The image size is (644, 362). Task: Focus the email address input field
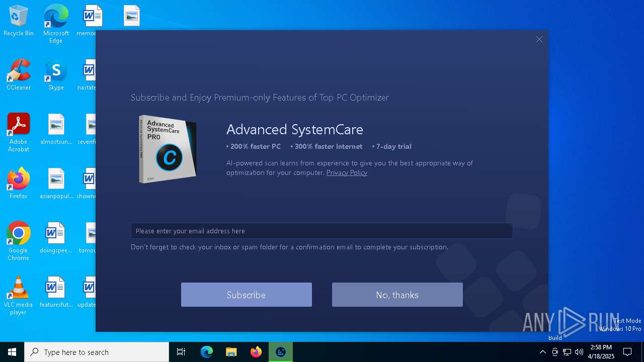pos(322,231)
